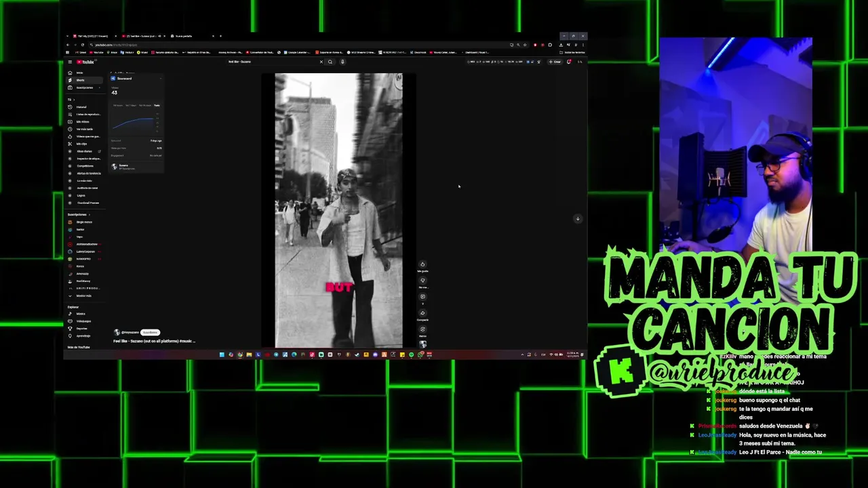The width and height of the screenshot is (868, 488).
Task: Open the Suzano channel card in Scorecard
Action: pyautogui.click(x=137, y=167)
